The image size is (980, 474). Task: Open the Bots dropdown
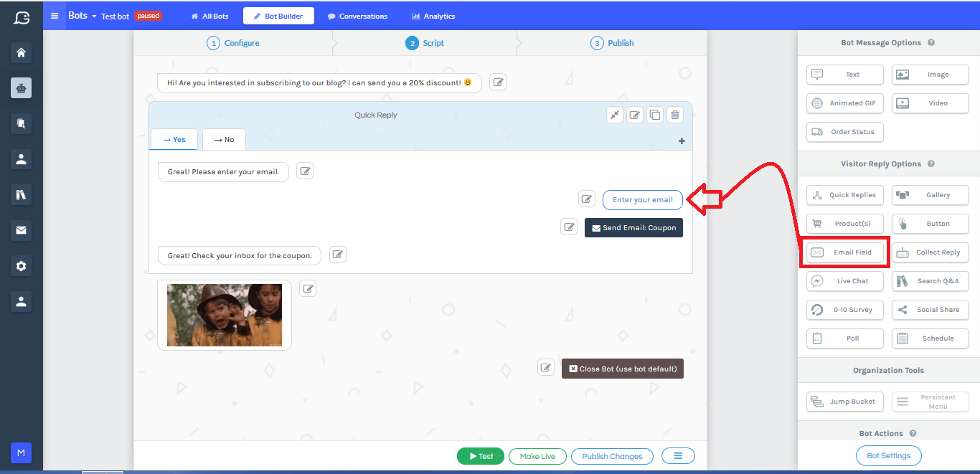click(x=83, y=16)
